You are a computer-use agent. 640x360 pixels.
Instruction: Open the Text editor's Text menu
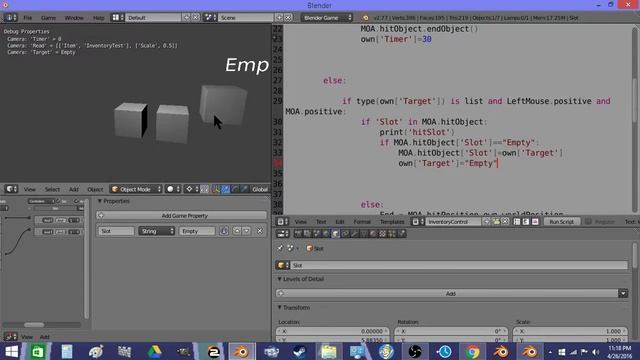tap(321, 222)
